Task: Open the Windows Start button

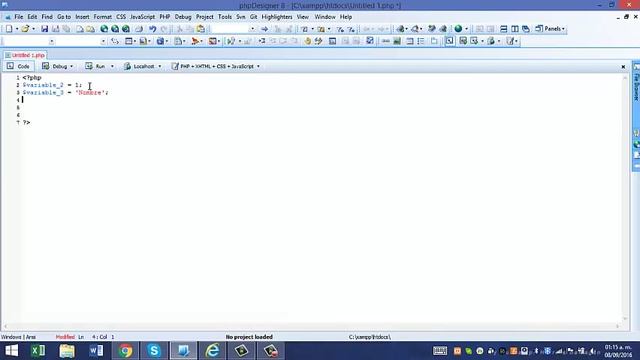Action: (x=11, y=351)
